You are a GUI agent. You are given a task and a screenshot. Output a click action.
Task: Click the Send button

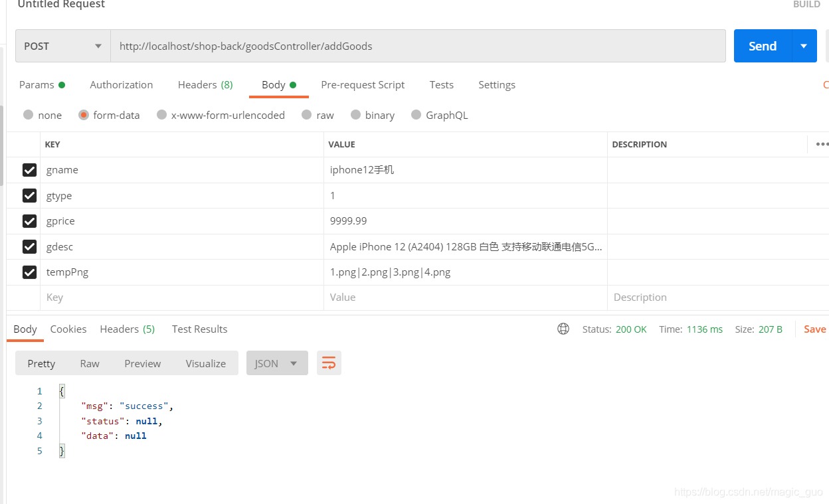pyautogui.click(x=763, y=46)
